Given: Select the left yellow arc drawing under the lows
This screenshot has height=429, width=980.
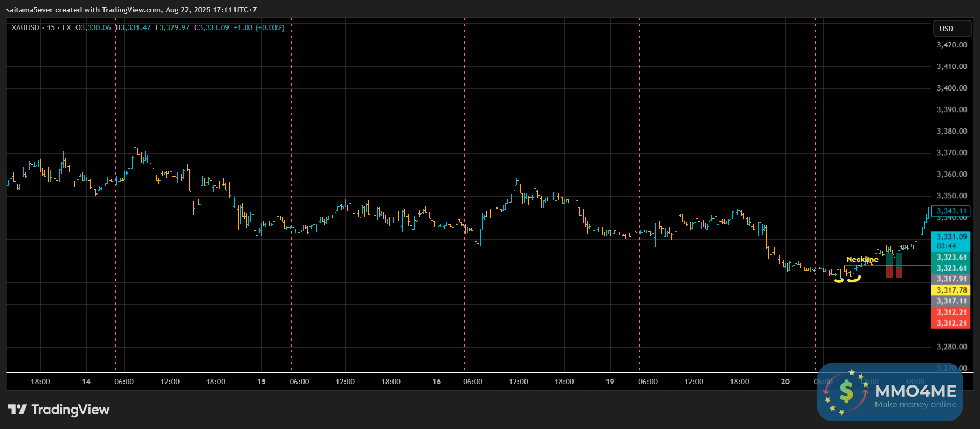Looking at the screenshot, I should pyautogui.click(x=839, y=280).
